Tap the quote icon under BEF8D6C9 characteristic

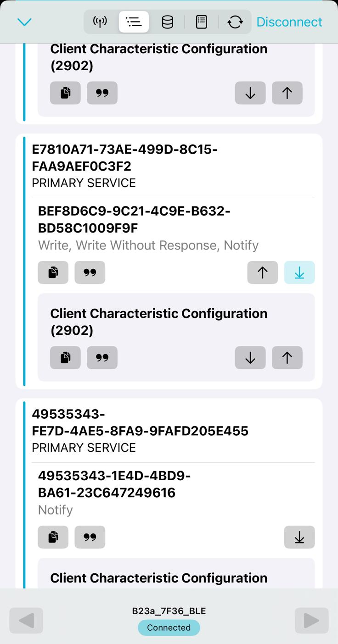coord(90,272)
